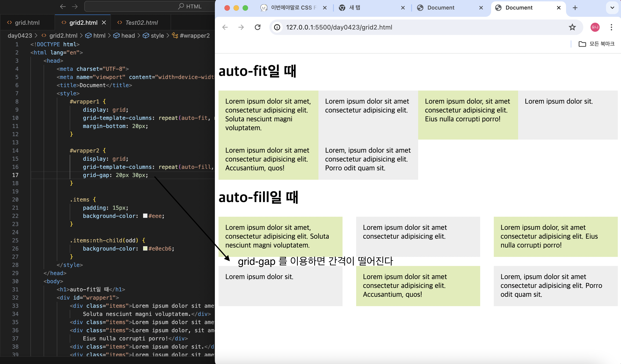Open the profile avatar button

595,27
